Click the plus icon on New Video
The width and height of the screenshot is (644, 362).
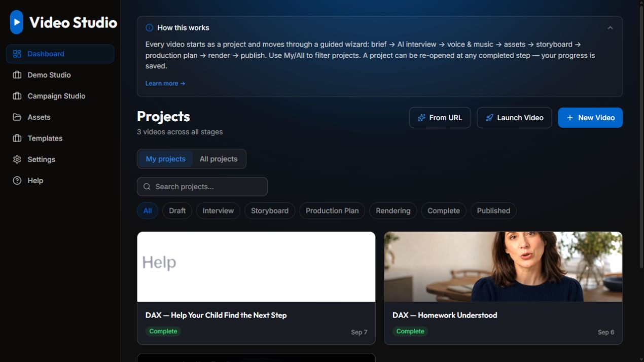570,118
